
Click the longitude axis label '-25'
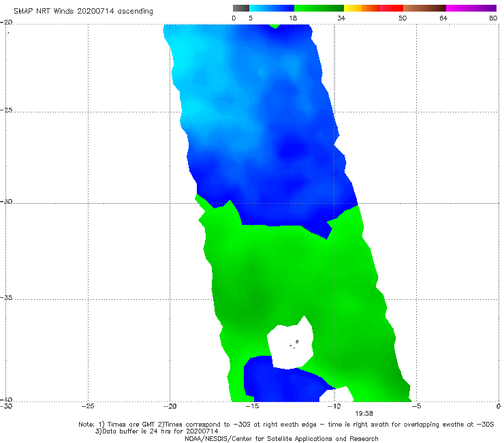pyautogui.click(x=88, y=406)
